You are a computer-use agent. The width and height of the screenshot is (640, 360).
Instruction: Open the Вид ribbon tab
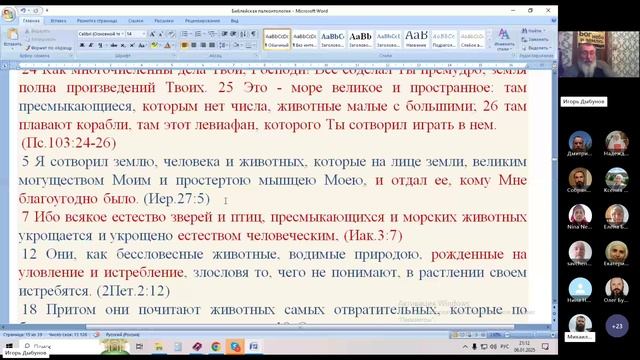[235, 20]
